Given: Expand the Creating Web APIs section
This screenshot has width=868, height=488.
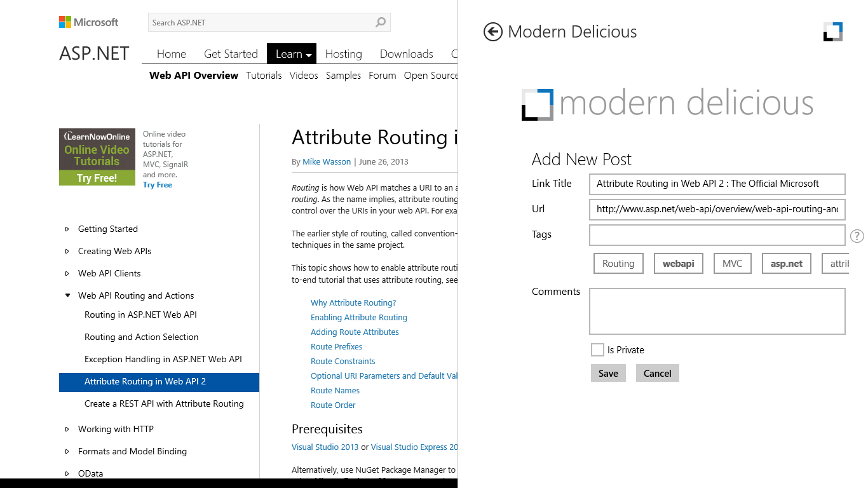Looking at the screenshot, I should coord(67,251).
